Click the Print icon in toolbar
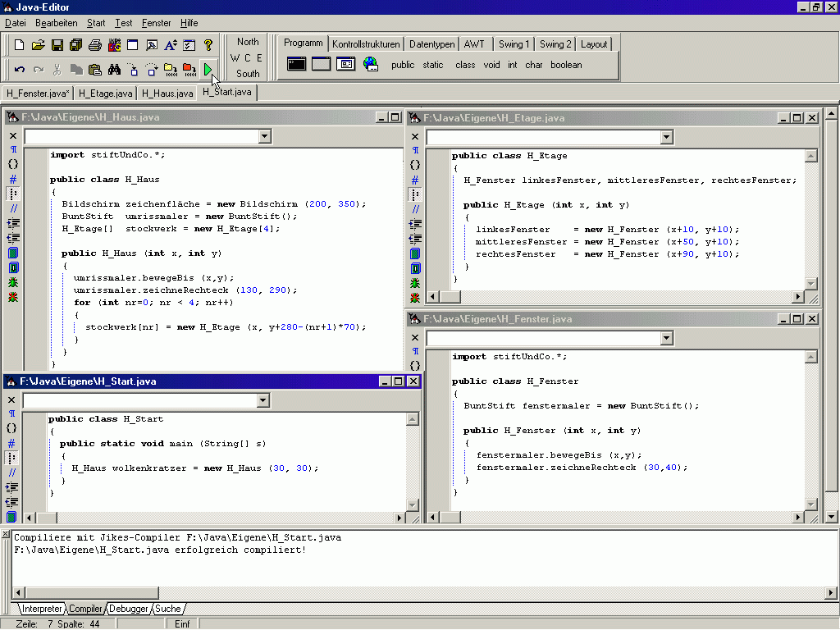Screen dimensions: 840x630 (95, 45)
